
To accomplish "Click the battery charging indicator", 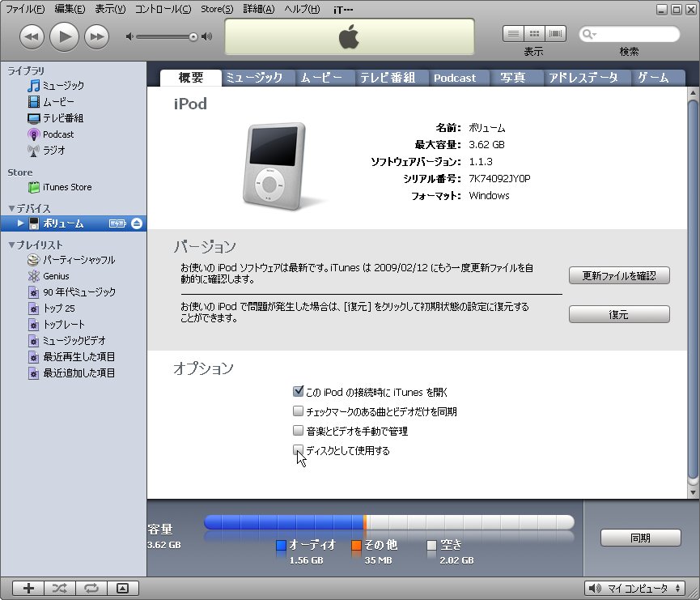I will (x=117, y=223).
